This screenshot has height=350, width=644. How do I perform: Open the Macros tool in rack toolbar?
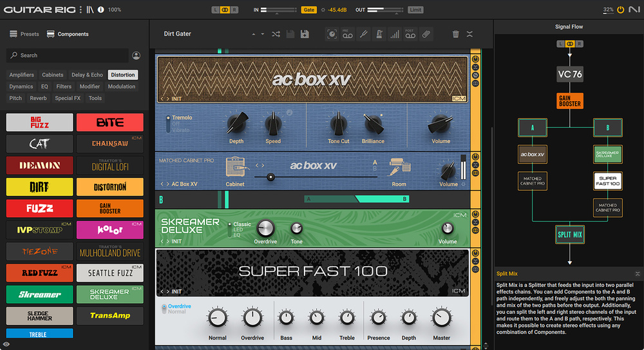(x=332, y=34)
